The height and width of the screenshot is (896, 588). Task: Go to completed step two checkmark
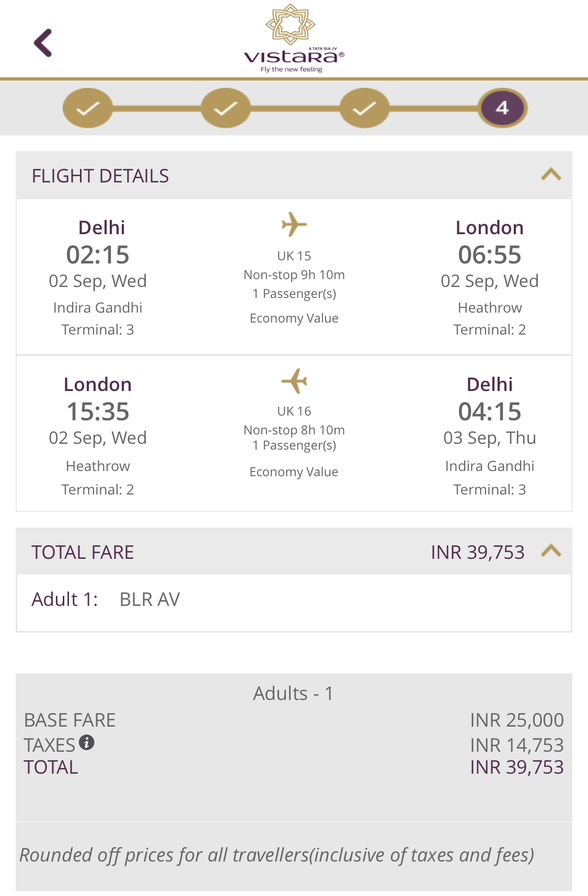226,108
